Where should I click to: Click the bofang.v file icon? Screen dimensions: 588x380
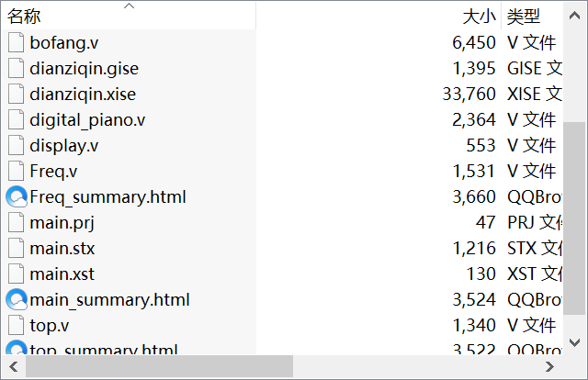tap(16, 42)
